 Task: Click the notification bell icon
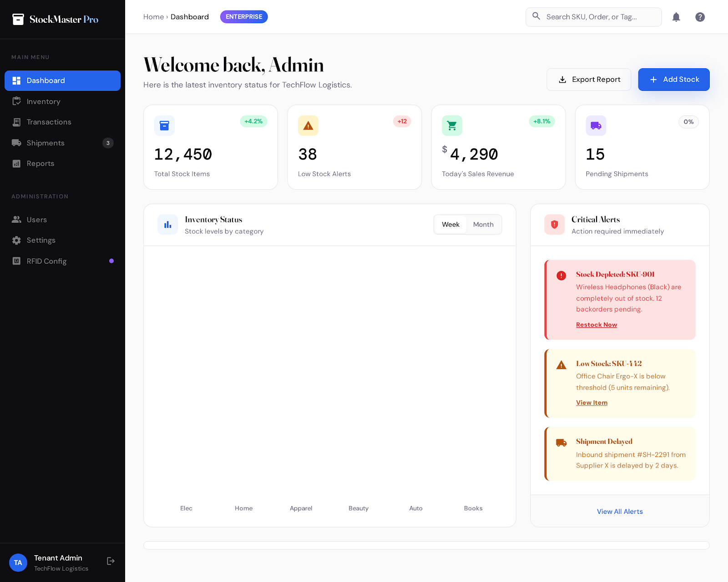tap(676, 17)
